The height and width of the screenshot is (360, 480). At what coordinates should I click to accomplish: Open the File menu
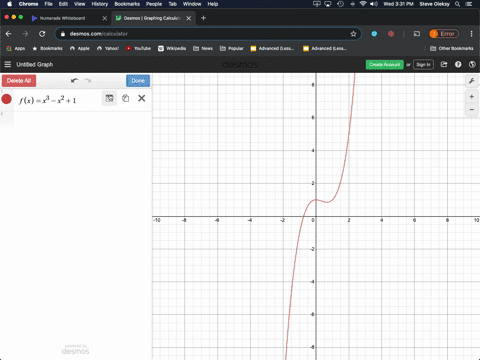(49, 4)
